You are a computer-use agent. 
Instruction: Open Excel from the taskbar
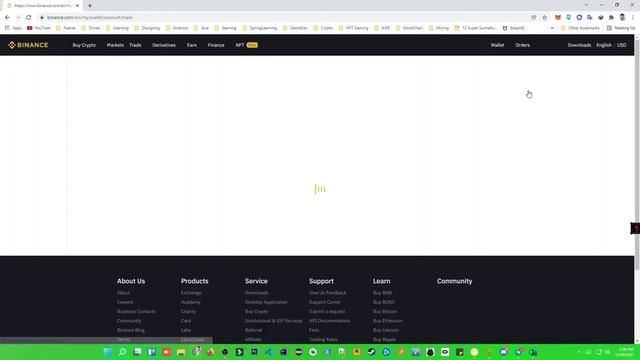pos(533,352)
